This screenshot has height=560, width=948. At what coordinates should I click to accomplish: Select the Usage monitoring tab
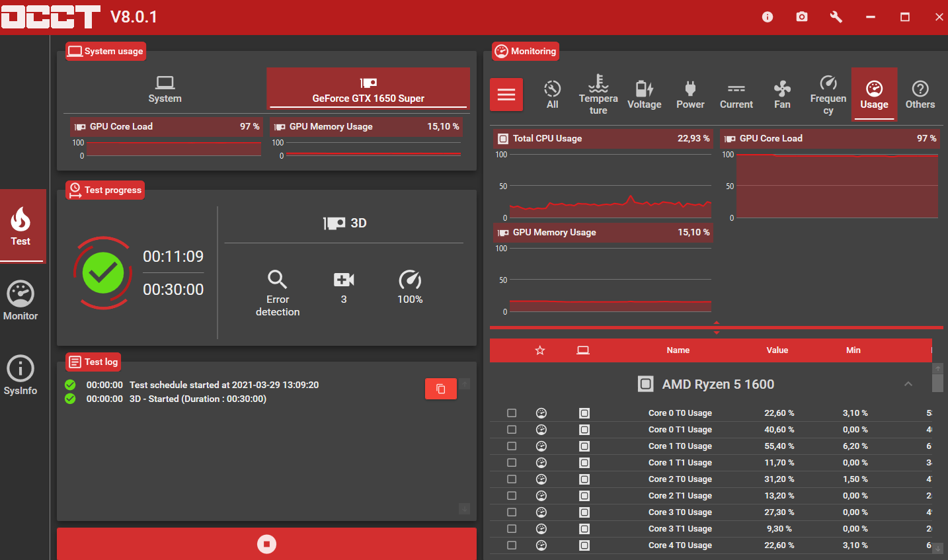pyautogui.click(x=874, y=95)
